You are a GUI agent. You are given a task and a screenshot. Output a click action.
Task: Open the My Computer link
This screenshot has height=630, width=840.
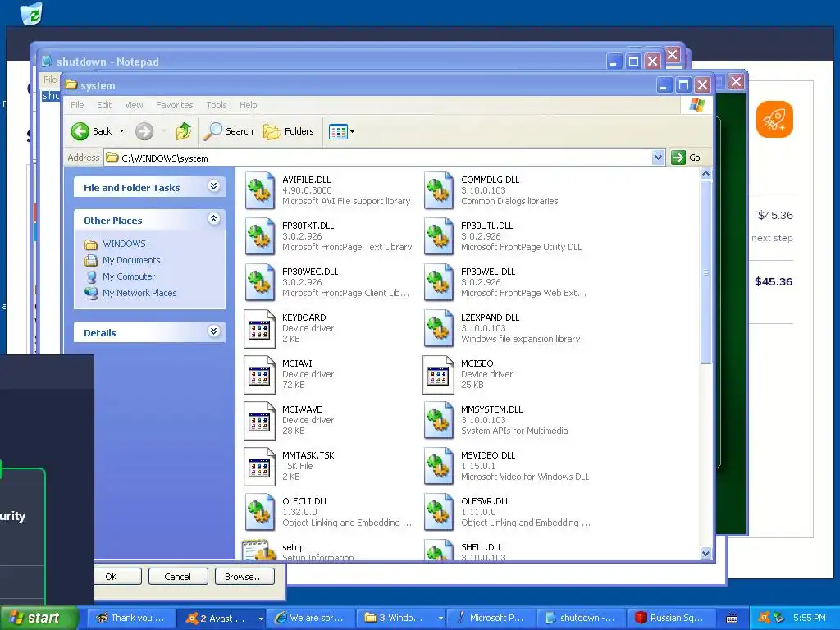[x=129, y=276]
